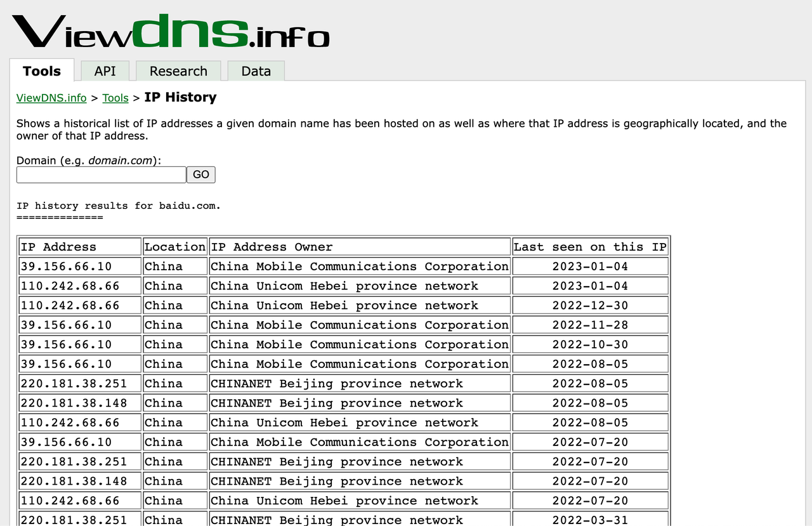The height and width of the screenshot is (526, 812).
Task: Click the China location cell in the 2022-11-28 row
Action: tap(175, 325)
